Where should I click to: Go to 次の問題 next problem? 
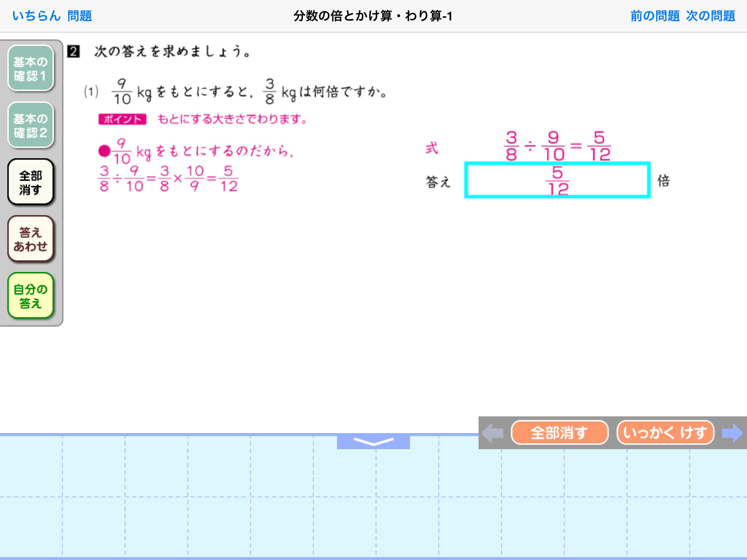(x=711, y=16)
